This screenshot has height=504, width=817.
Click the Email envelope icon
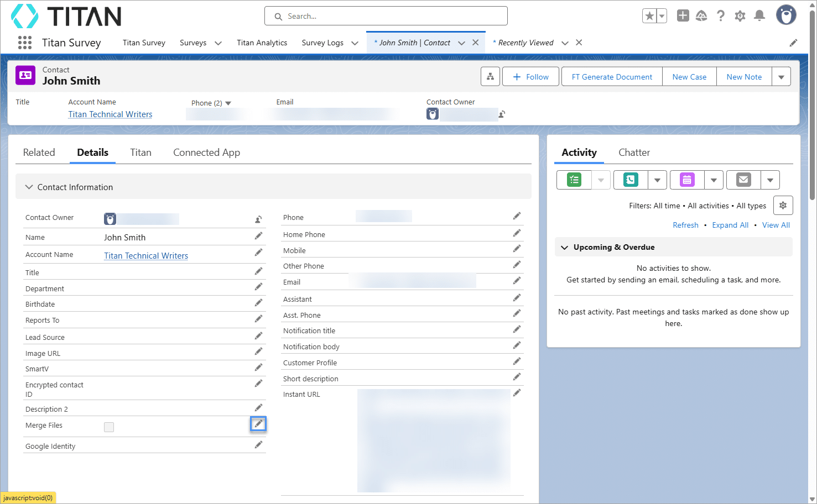743,180
